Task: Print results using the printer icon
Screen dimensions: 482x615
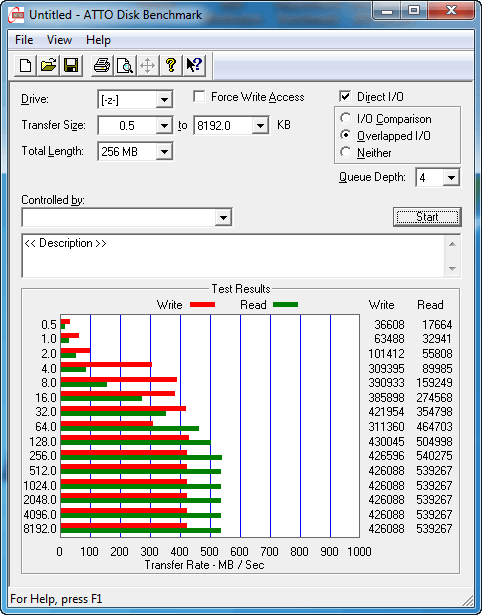Action: point(102,65)
